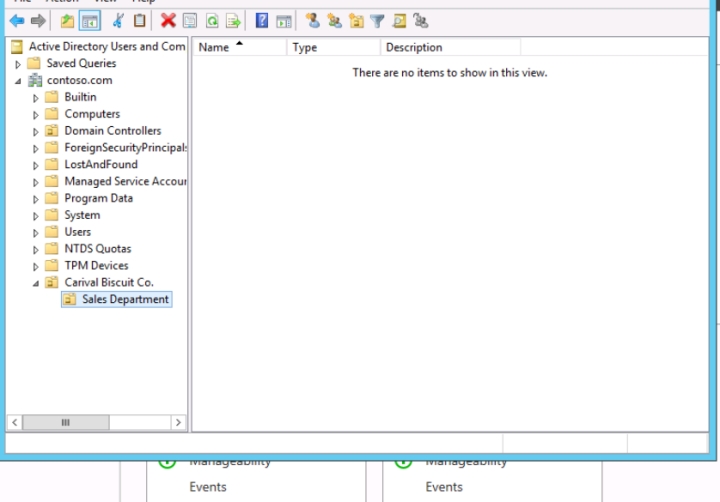The image size is (720, 502).
Task: Select the Users container
Action: (78, 232)
